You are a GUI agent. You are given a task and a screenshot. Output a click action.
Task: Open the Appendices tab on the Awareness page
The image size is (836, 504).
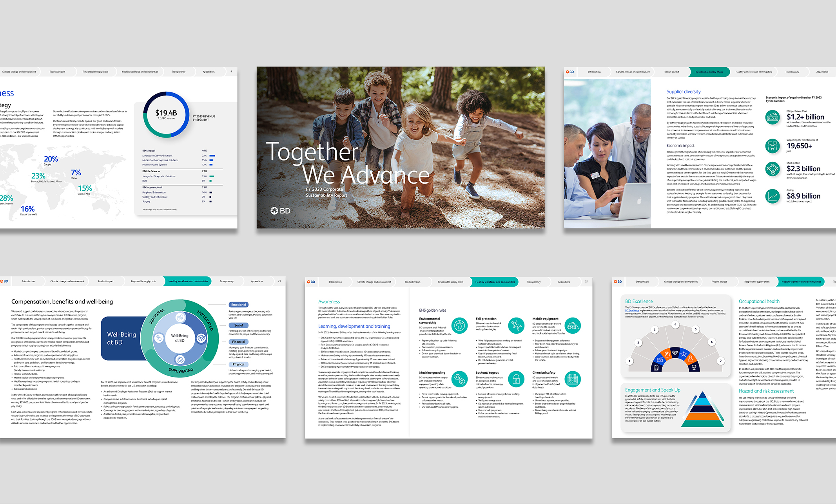click(564, 282)
